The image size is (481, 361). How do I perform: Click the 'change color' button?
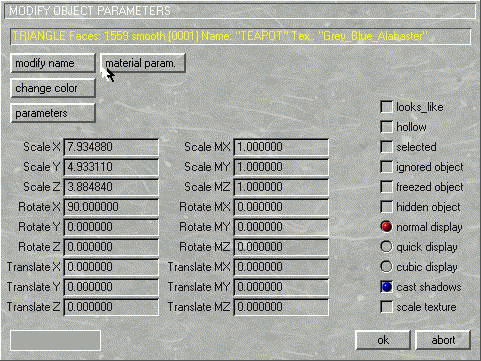tap(53, 88)
